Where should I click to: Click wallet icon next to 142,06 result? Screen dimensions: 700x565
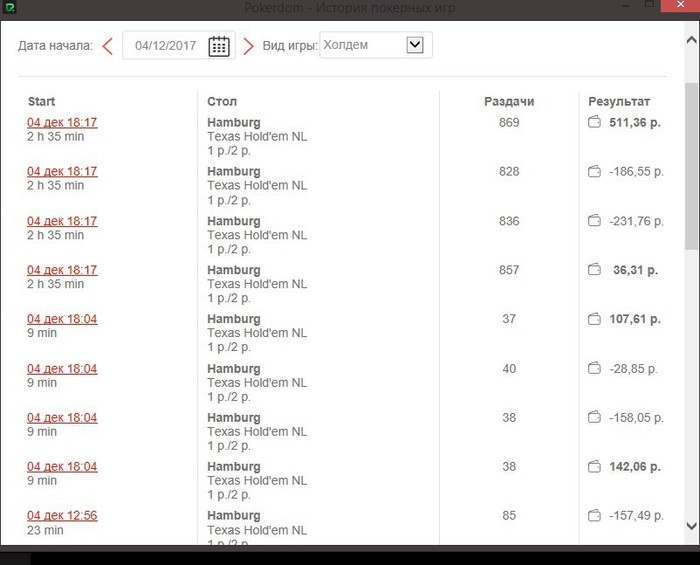point(594,466)
